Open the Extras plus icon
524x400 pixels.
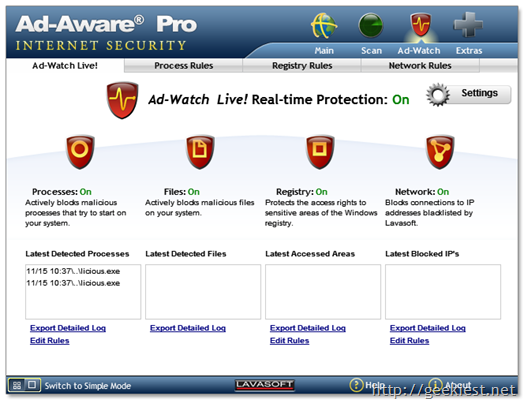[468, 25]
